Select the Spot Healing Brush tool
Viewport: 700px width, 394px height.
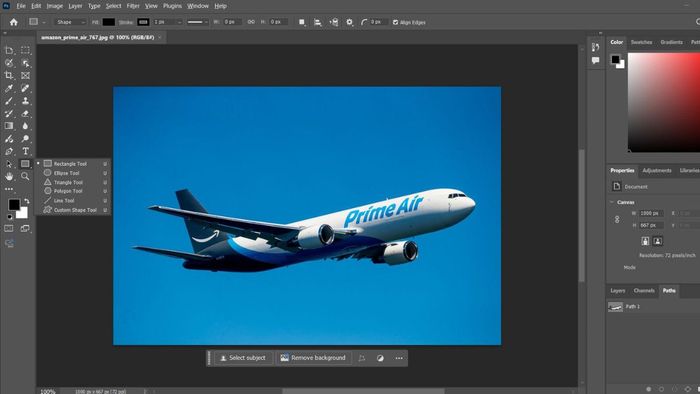25,88
